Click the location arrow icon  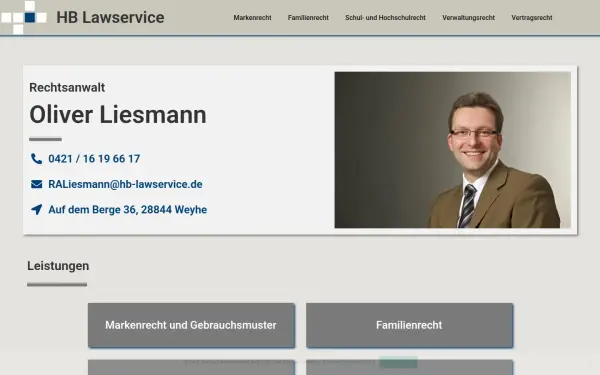[36, 210]
